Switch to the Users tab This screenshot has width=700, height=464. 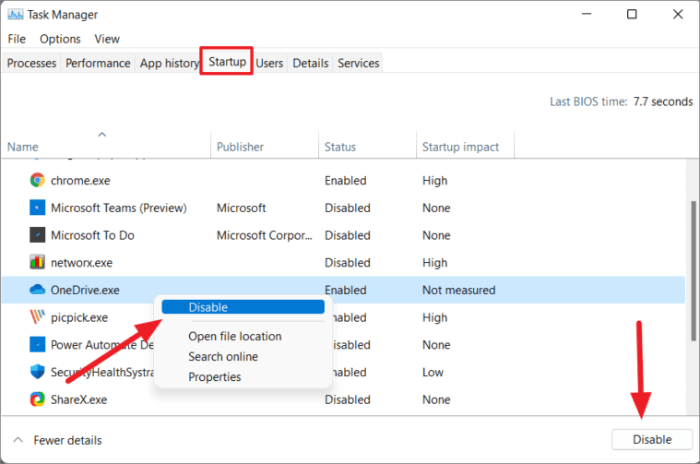269,63
